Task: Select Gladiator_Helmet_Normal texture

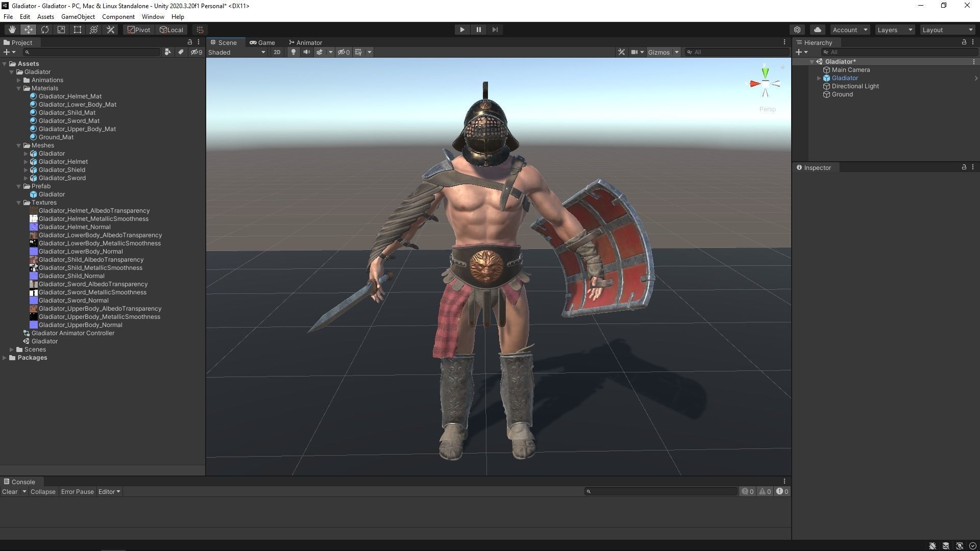Action: point(75,227)
